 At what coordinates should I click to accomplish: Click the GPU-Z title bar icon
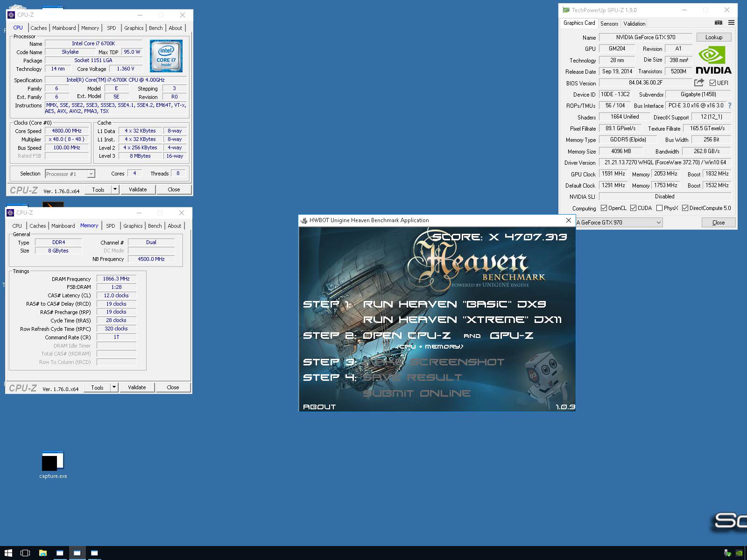[x=566, y=10]
